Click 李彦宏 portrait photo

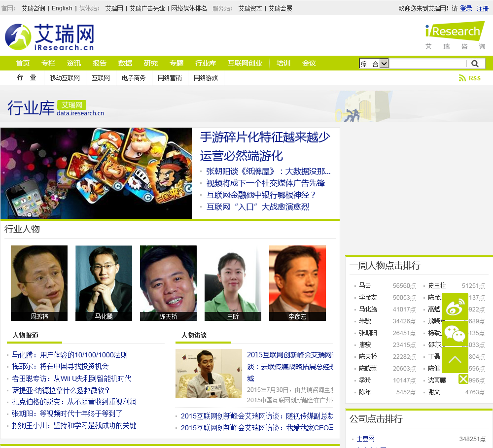[x=297, y=283]
